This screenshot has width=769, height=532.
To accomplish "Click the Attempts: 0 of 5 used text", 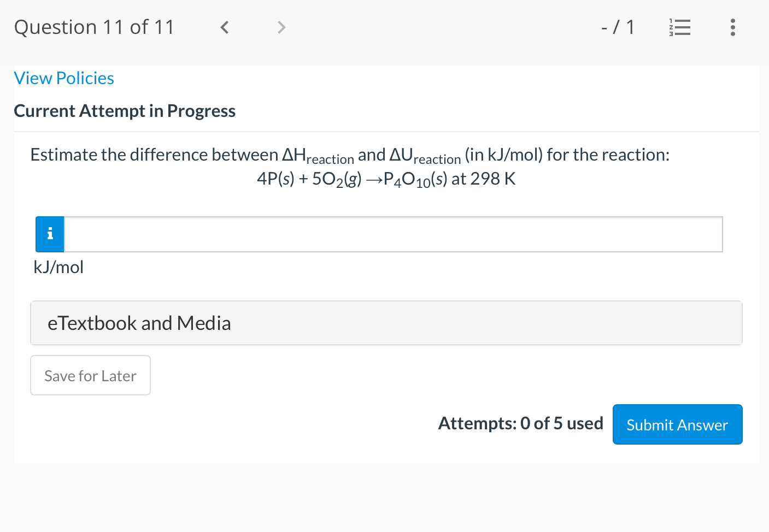I will tap(520, 423).
